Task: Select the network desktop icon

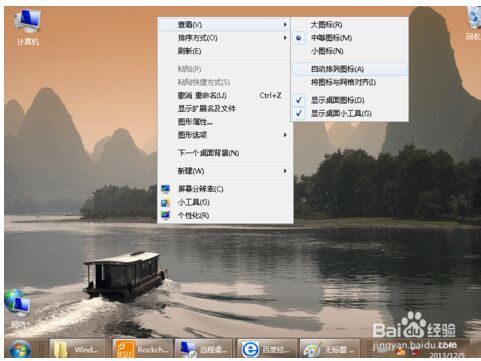Action: pyautogui.click(x=18, y=308)
